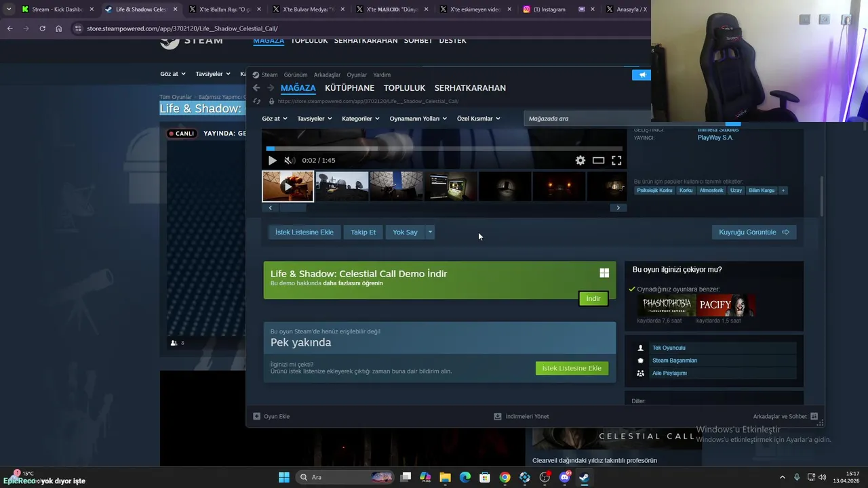
Task: Open Steam announcements megaphone button
Action: [642, 75]
